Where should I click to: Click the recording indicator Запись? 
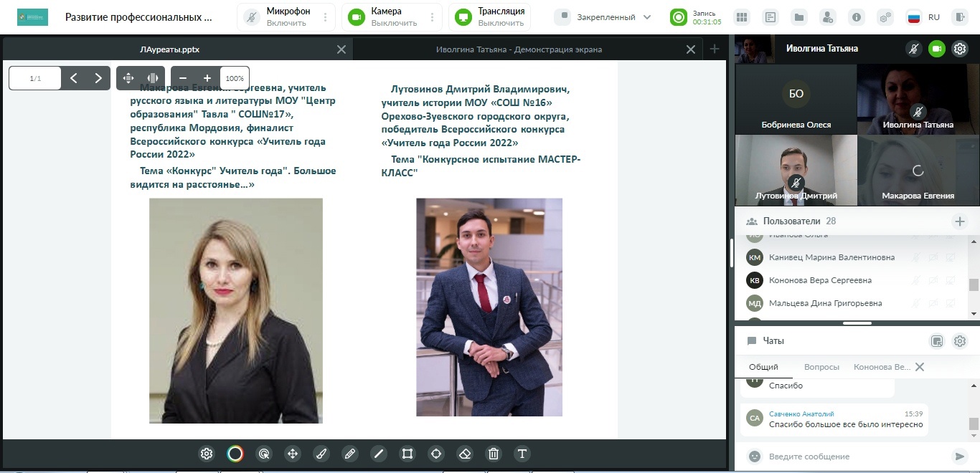(696, 17)
